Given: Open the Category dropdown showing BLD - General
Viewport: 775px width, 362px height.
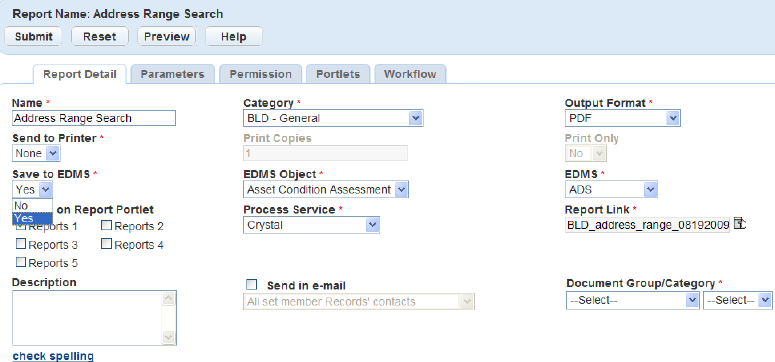Looking at the screenshot, I should pos(334,118).
